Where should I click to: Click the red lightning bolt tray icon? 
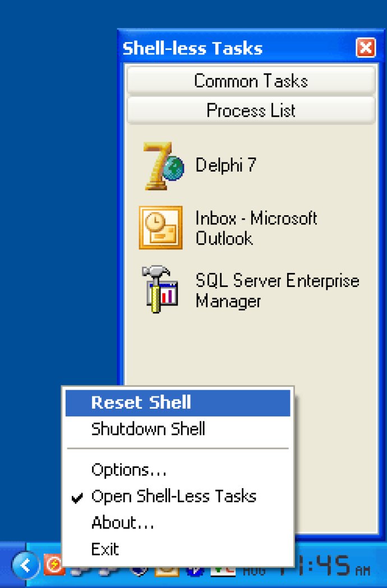[53, 565]
